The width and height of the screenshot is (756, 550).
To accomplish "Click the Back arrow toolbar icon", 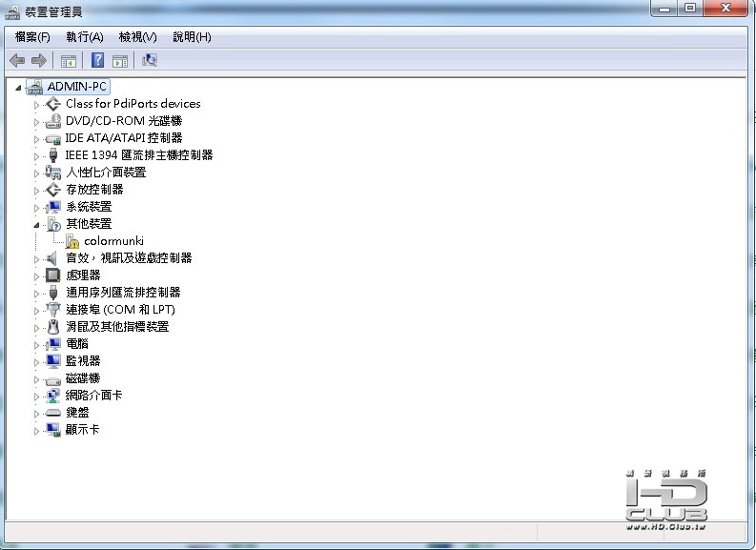I will click(x=17, y=60).
